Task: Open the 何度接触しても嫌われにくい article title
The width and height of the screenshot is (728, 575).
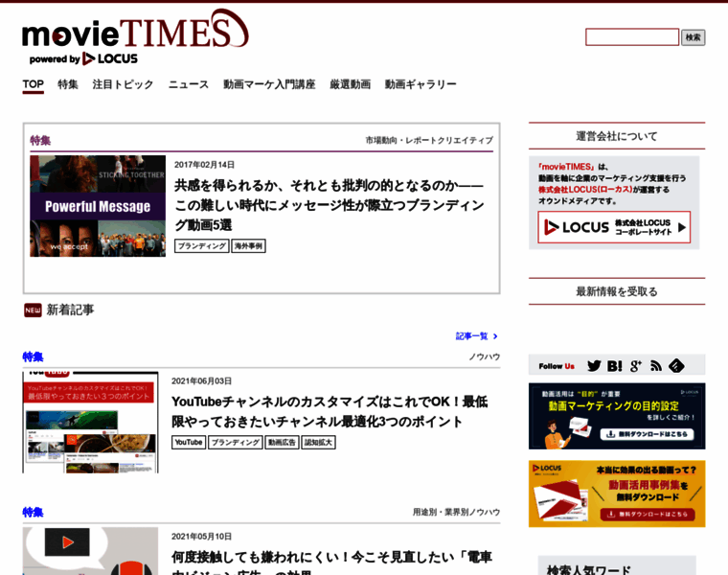Action: (331, 564)
